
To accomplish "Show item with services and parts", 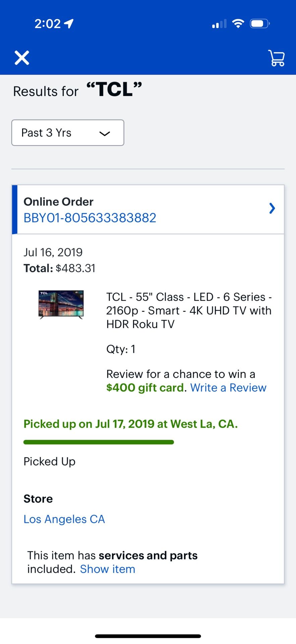I will (107, 569).
